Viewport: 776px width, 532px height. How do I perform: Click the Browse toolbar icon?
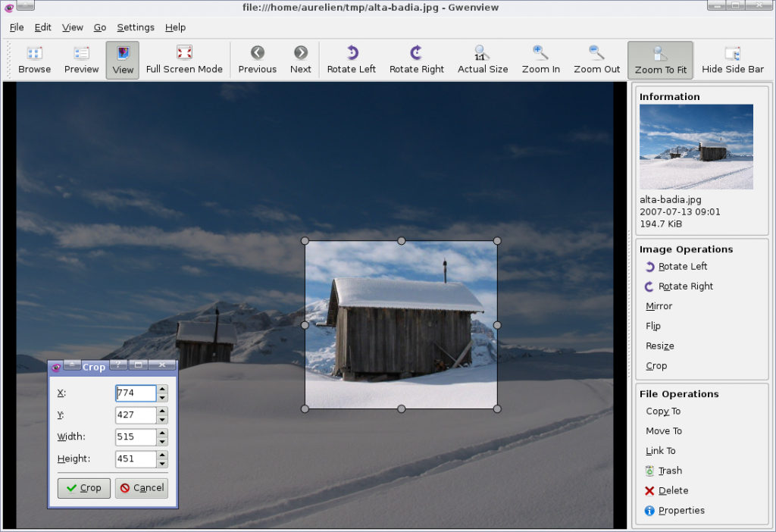click(x=35, y=60)
